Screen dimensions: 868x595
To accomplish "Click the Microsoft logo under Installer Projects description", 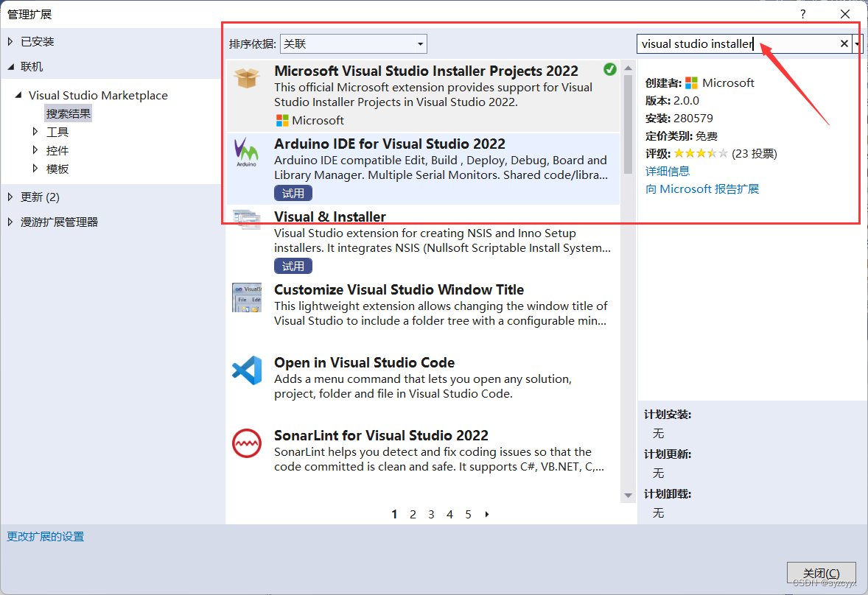I will 282,121.
